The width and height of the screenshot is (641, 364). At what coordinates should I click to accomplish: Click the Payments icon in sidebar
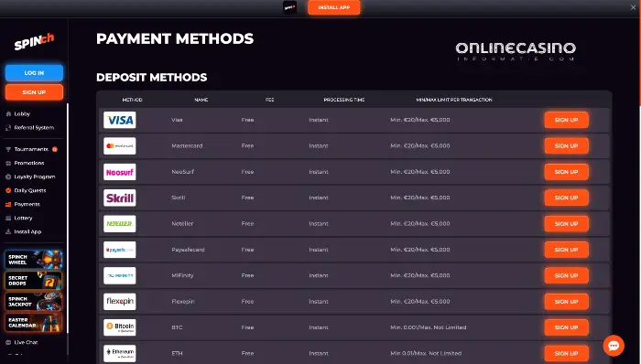[x=8, y=205]
